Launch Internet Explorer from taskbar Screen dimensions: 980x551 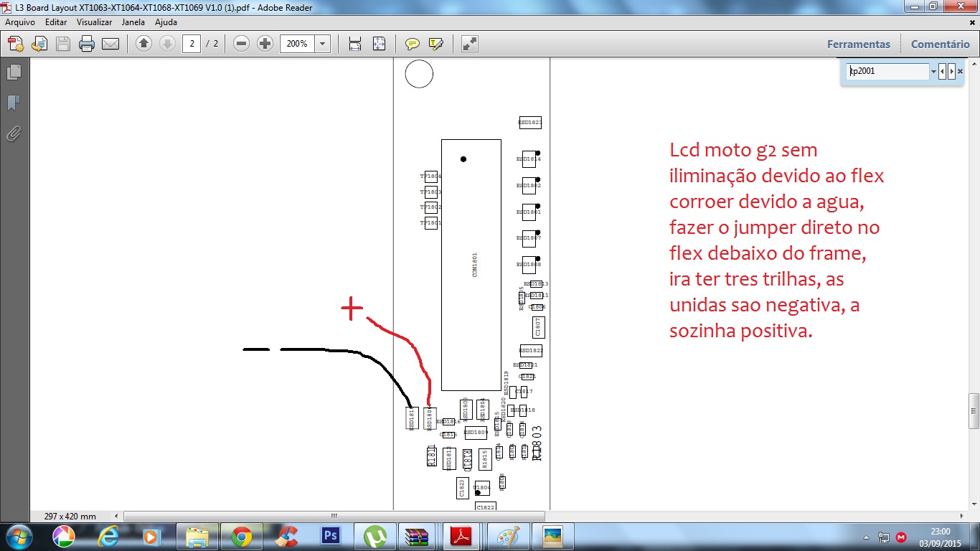coord(108,537)
